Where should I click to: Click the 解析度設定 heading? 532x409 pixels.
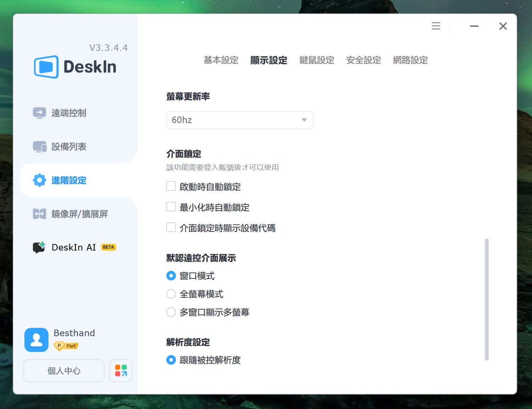coord(188,342)
